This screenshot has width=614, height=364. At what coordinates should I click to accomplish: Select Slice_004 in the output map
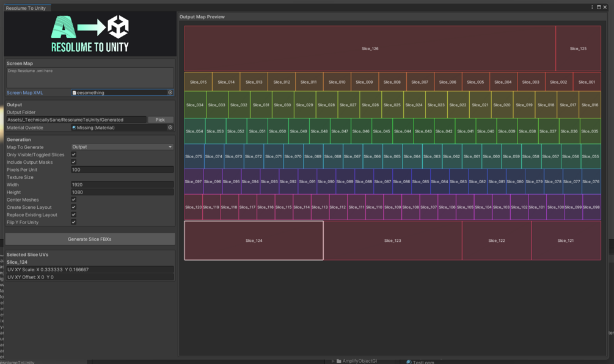(x=503, y=82)
